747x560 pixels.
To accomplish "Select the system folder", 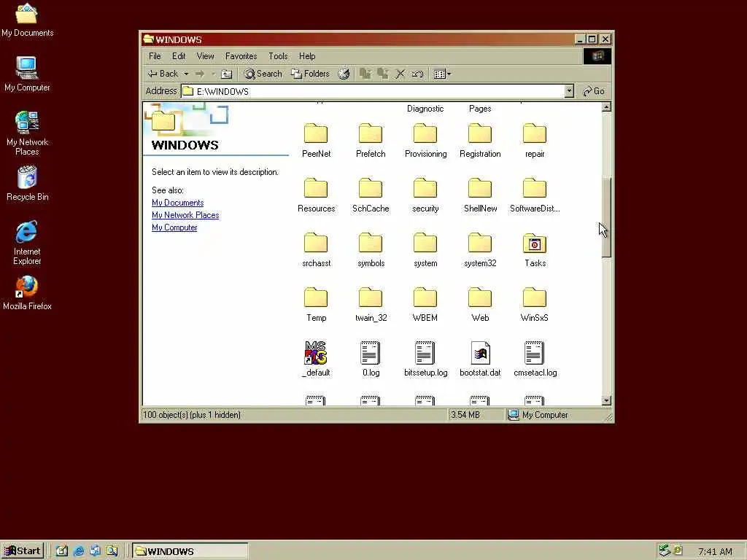I will click(x=425, y=249).
